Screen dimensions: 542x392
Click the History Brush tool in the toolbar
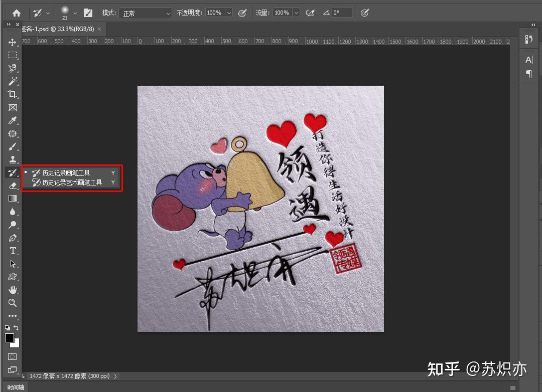(x=13, y=172)
